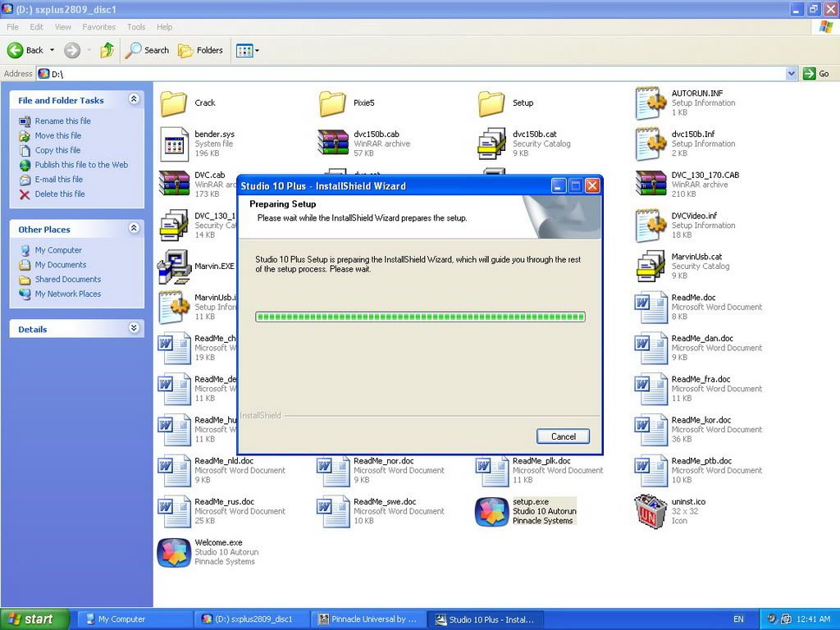Open the File menu
840x630 pixels.
pos(12,27)
